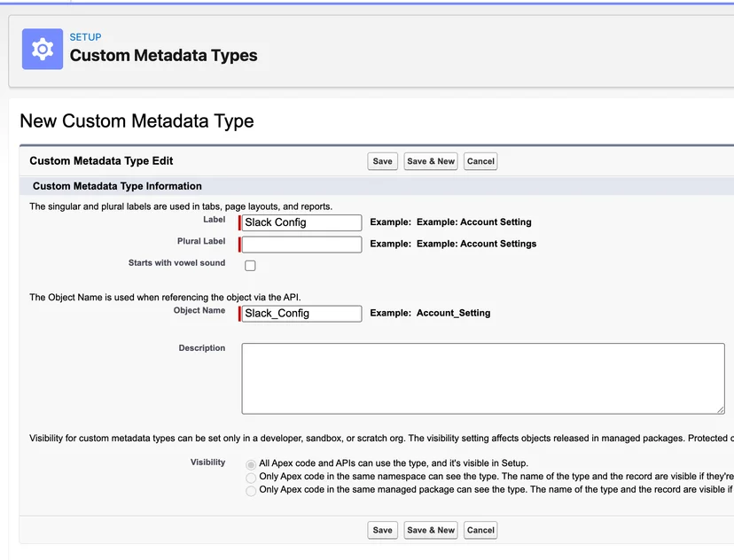Click the Custom Metadata Types heading
The image size is (734, 560).
163,55
